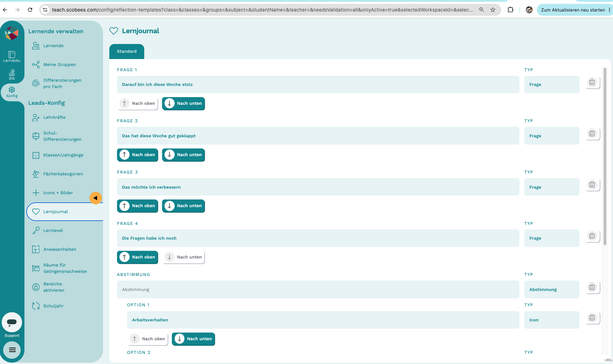Open Lernende in the sidebar
Viewport: 613px width, 364px height.
click(53, 46)
